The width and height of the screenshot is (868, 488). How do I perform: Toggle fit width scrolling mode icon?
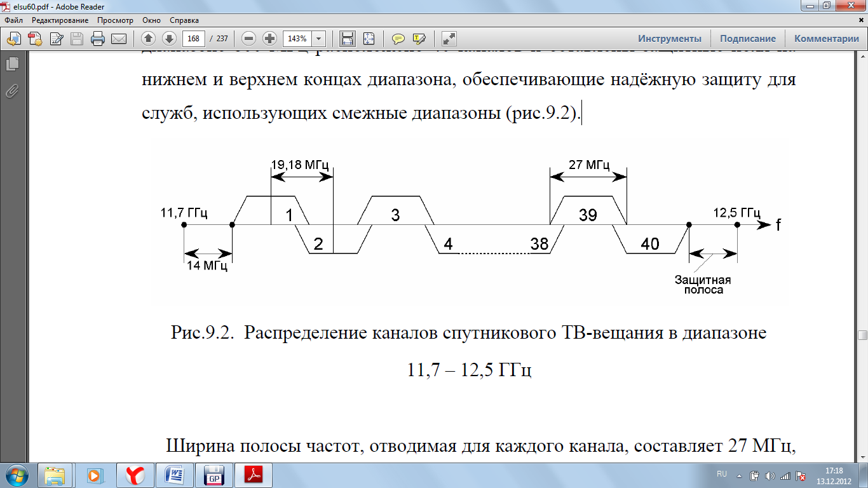click(347, 39)
